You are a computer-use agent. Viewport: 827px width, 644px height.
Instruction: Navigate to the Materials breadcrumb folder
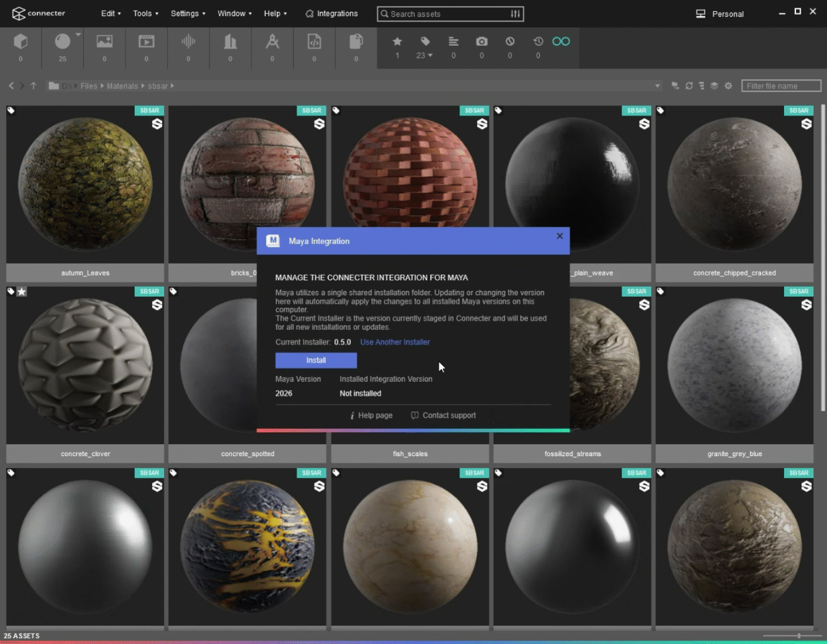(122, 86)
